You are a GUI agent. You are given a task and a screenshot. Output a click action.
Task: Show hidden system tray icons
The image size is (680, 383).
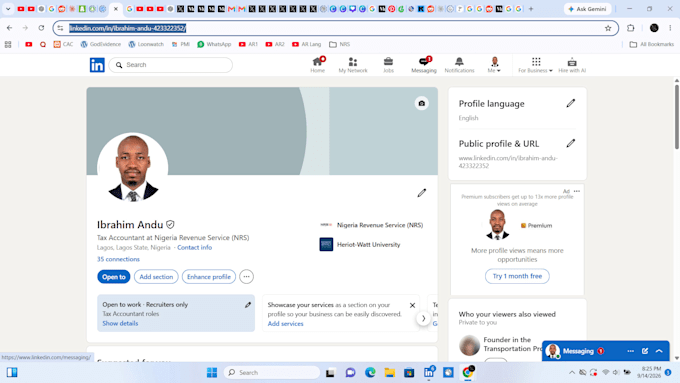coord(572,372)
